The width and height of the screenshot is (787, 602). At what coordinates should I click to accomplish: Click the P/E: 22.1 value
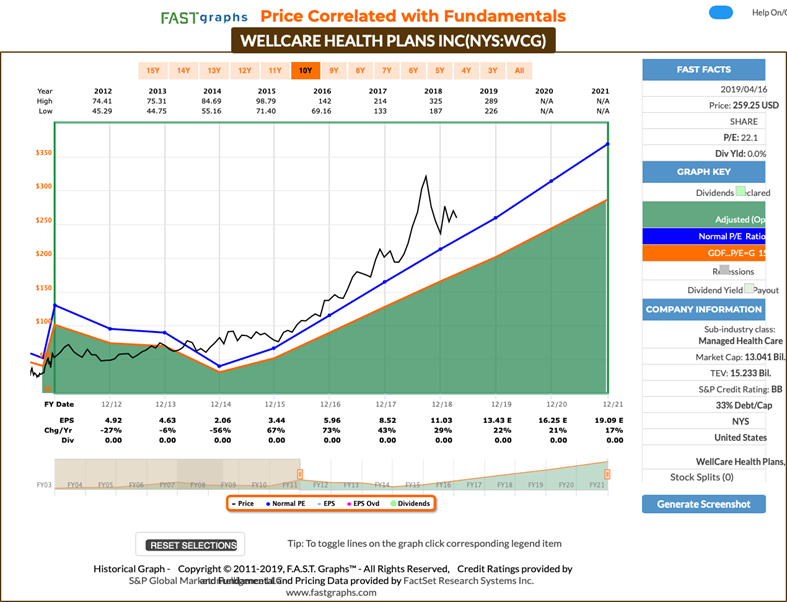(x=741, y=138)
